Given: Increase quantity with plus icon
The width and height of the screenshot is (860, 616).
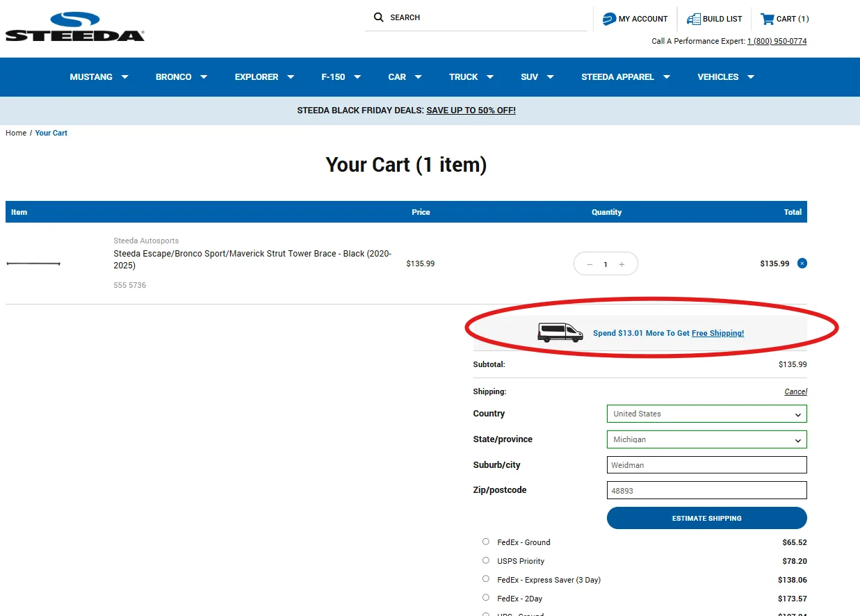Looking at the screenshot, I should [x=622, y=264].
